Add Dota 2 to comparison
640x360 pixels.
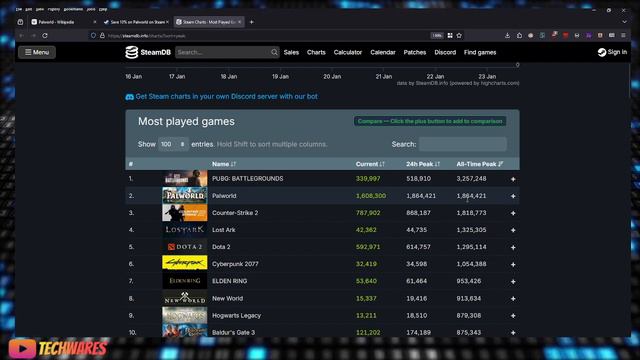tap(513, 247)
